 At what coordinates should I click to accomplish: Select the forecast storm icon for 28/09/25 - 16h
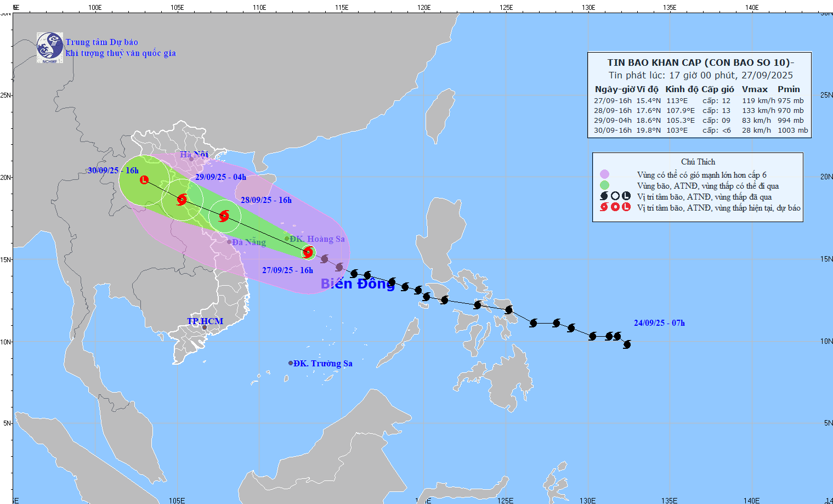(224, 216)
